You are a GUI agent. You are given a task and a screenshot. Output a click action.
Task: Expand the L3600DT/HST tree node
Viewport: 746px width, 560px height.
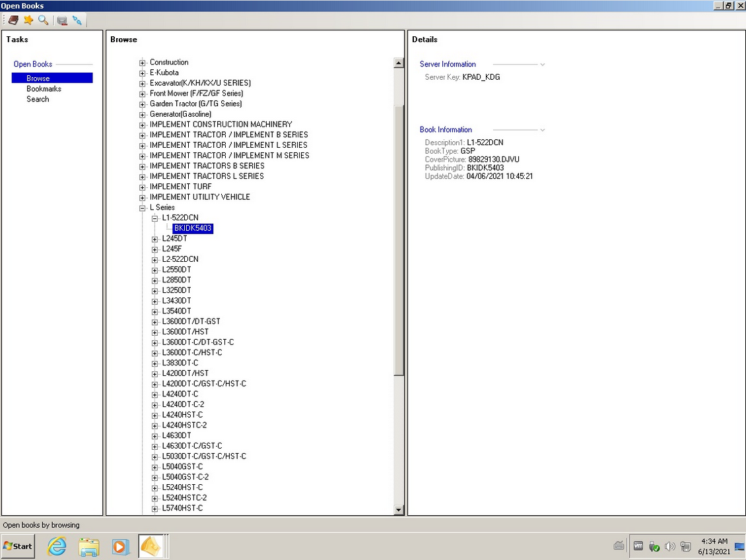(x=154, y=332)
